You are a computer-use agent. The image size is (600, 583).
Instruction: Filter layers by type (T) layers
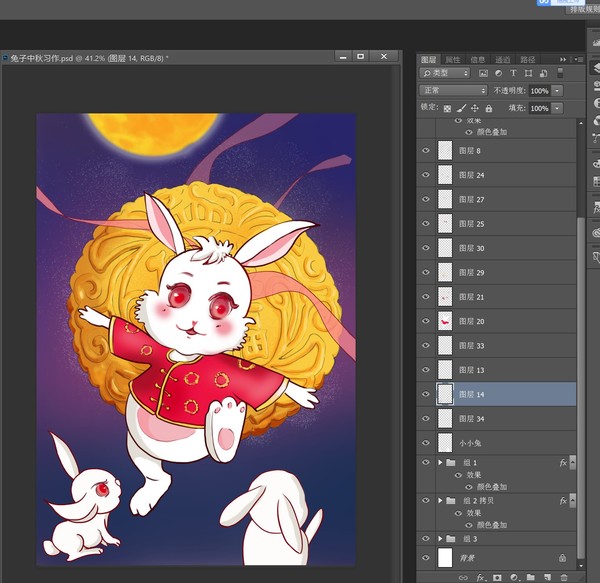[x=513, y=73]
